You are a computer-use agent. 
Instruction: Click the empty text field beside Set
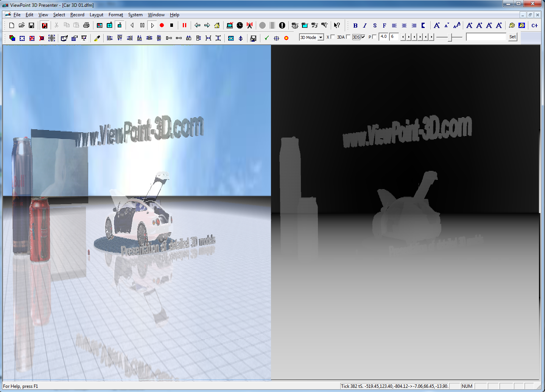486,37
